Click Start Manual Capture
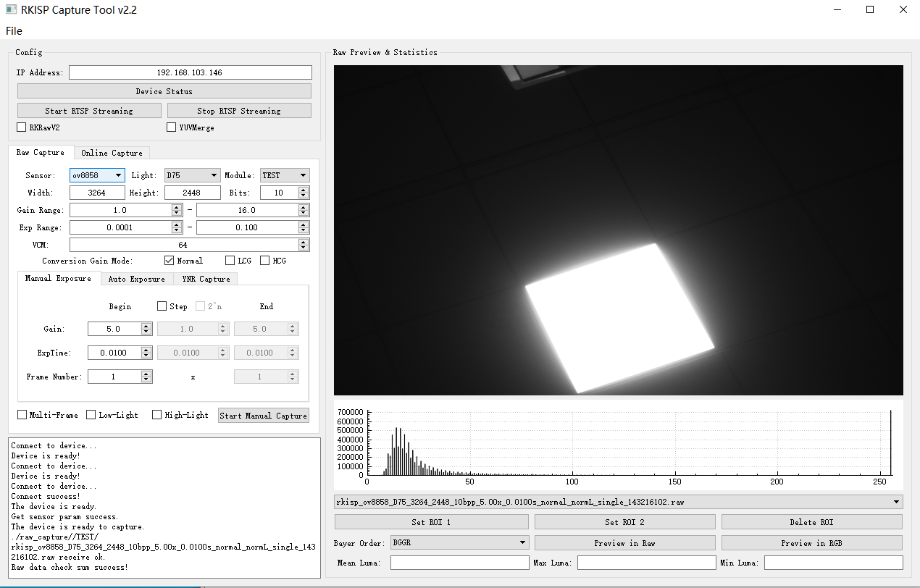The height and width of the screenshot is (588, 920). (x=264, y=415)
